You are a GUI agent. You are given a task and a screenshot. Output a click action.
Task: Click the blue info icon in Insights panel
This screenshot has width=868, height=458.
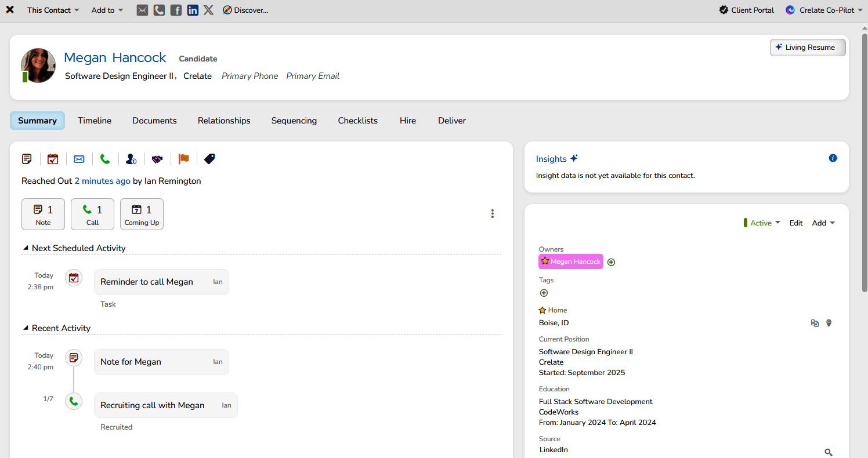point(833,158)
